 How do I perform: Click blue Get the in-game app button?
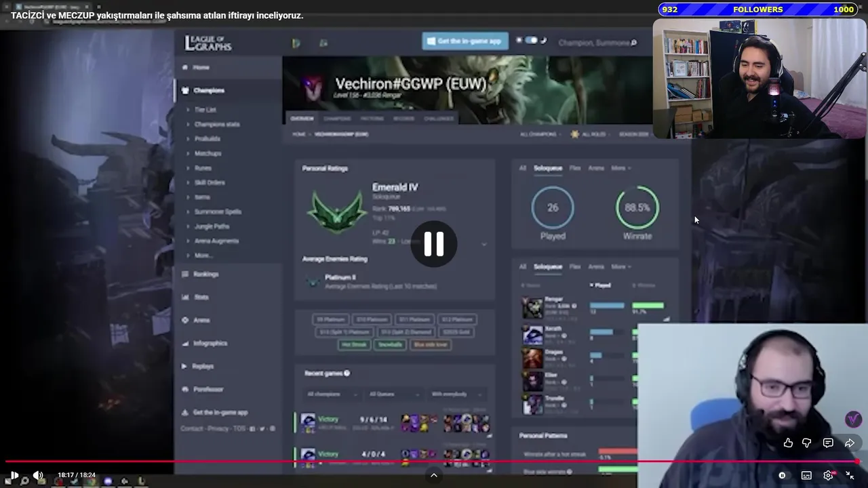(465, 41)
